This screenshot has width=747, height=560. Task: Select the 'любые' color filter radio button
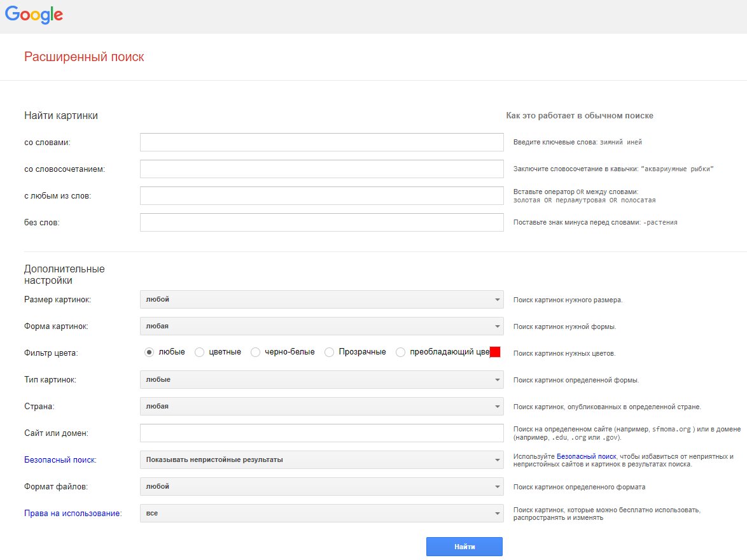(149, 352)
